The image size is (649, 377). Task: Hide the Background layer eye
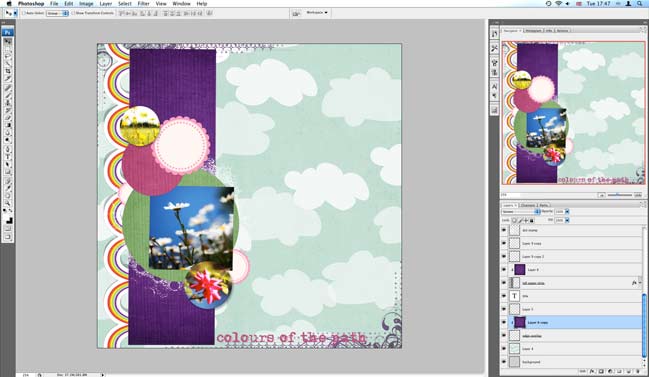(504, 362)
